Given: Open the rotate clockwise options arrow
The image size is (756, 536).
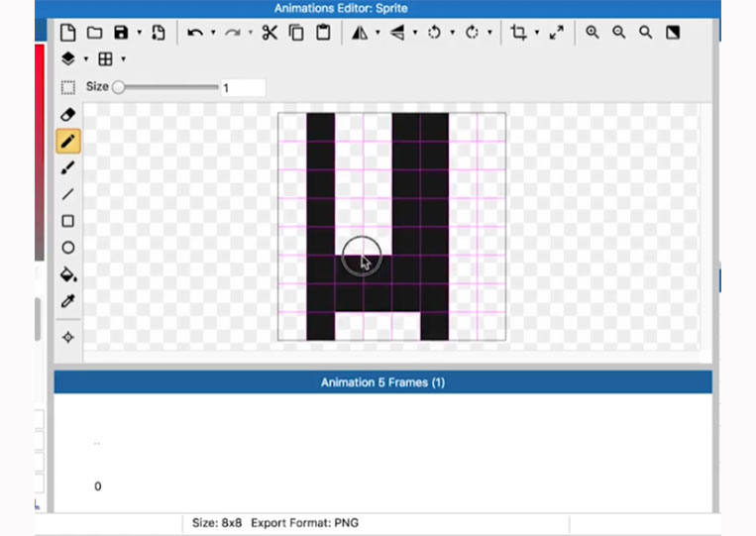Looking at the screenshot, I should (489, 33).
